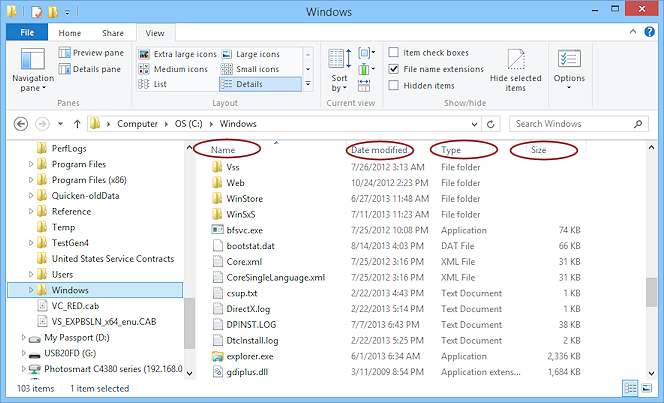Click Computer in the address breadcrumb
Screen dimensions: 664x403
(137, 124)
